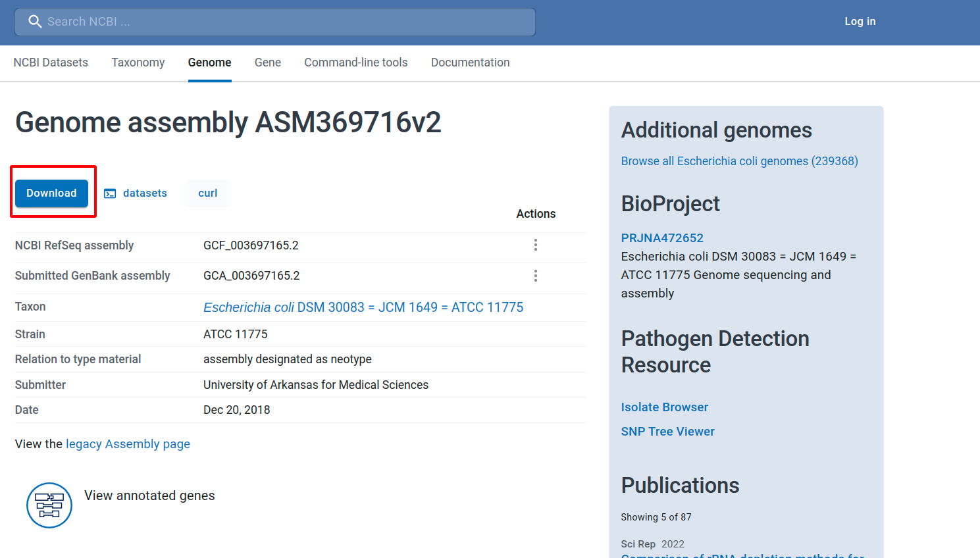Click the Submitted GenBank assembly label
The height and width of the screenshot is (558, 980).
[93, 276]
